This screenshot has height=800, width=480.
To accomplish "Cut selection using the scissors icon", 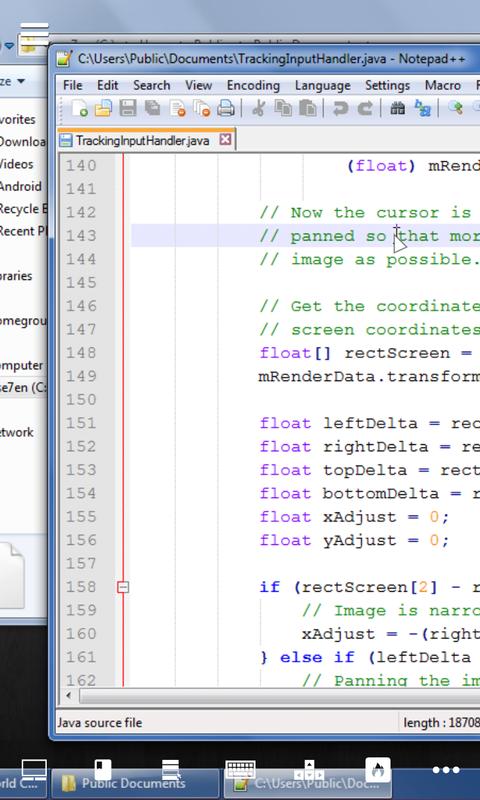I will 259,108.
